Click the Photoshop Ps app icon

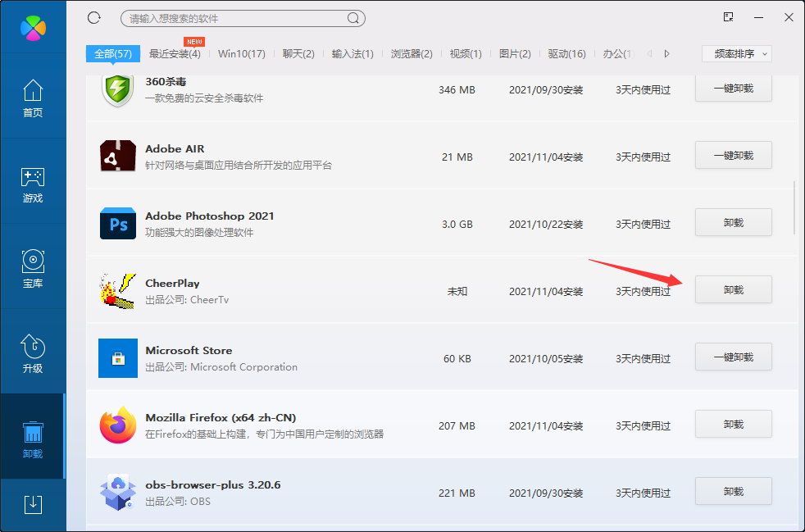tap(118, 224)
